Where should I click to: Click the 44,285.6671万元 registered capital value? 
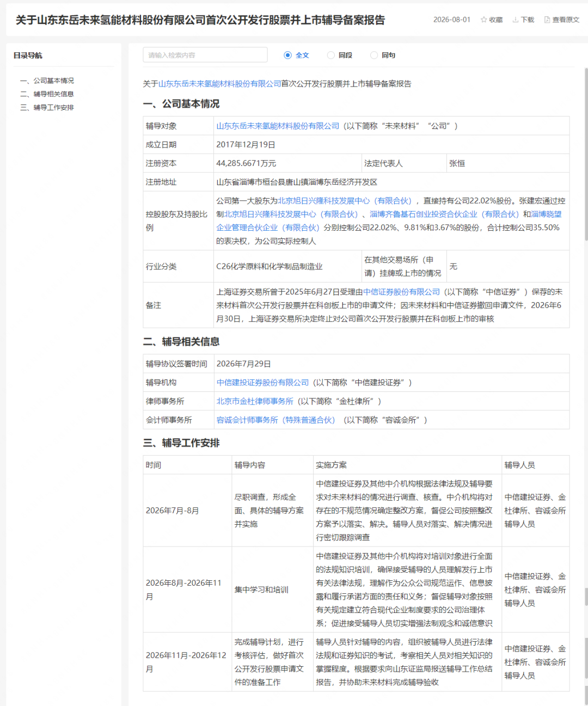coord(246,163)
